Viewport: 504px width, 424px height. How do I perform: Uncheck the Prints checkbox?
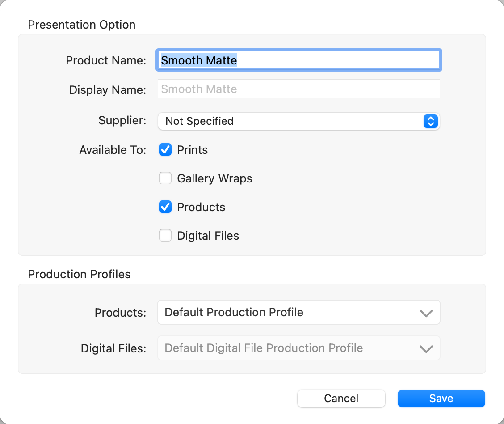(x=165, y=150)
